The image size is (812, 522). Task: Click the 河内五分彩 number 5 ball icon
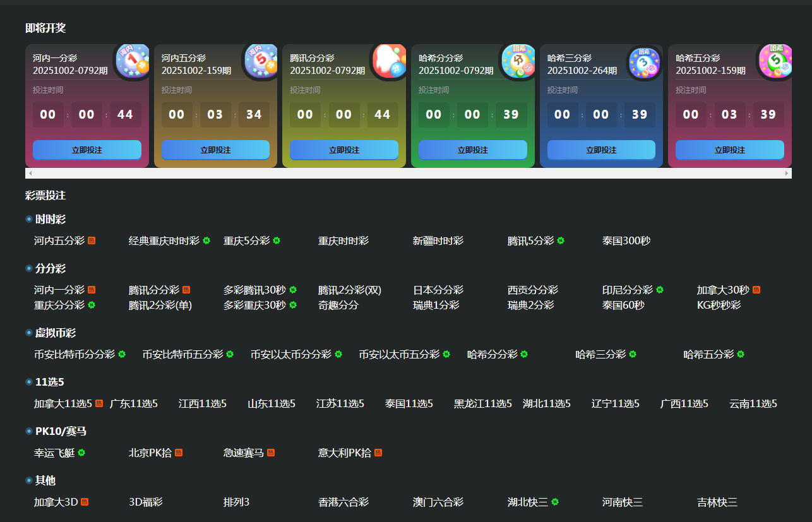click(261, 61)
